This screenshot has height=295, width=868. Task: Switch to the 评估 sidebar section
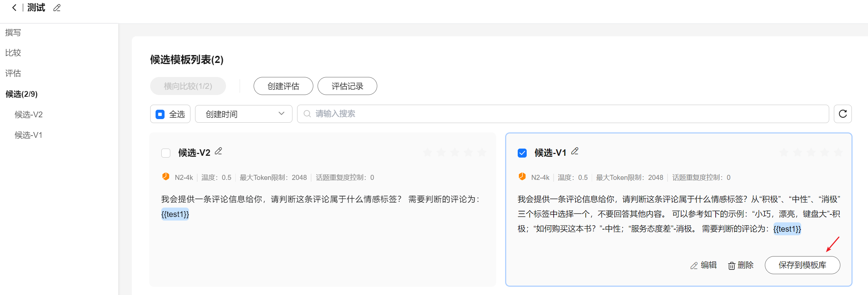pyautogui.click(x=13, y=73)
